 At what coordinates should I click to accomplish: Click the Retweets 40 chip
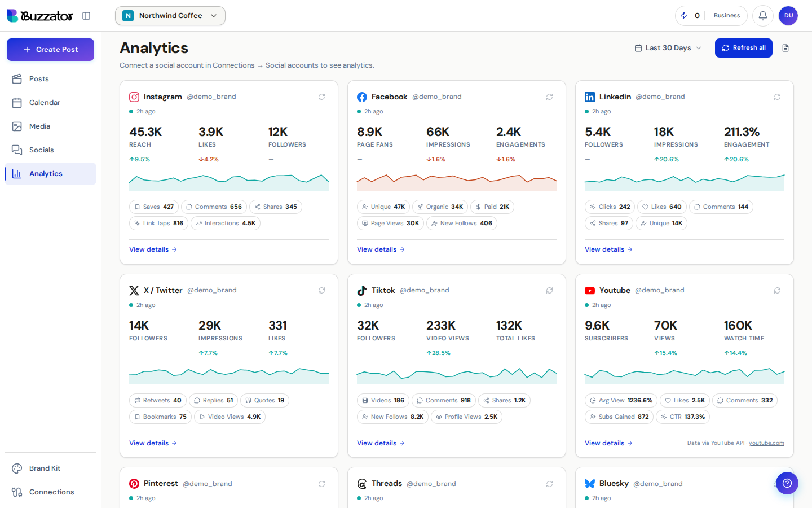[158, 401]
